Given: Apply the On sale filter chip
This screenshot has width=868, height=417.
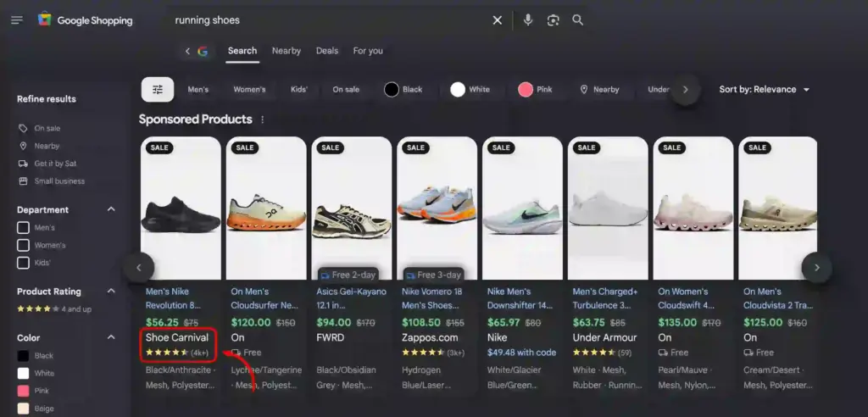Looking at the screenshot, I should 346,90.
